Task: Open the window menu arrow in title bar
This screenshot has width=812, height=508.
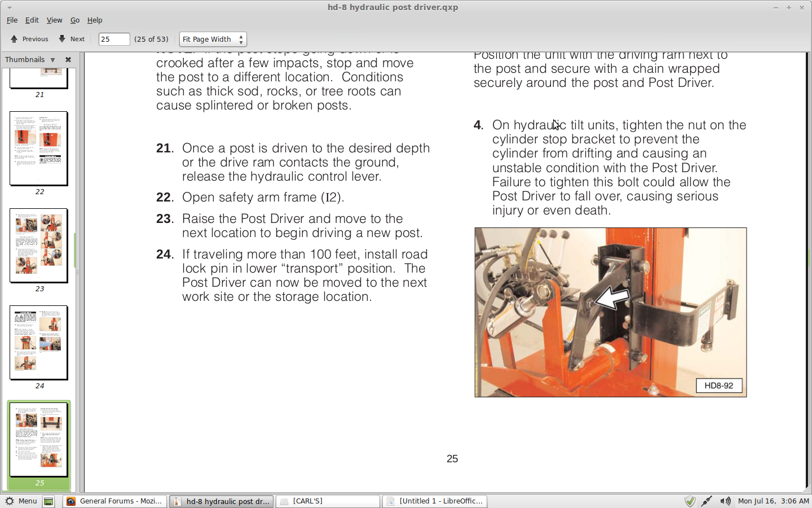Action: 9,7
